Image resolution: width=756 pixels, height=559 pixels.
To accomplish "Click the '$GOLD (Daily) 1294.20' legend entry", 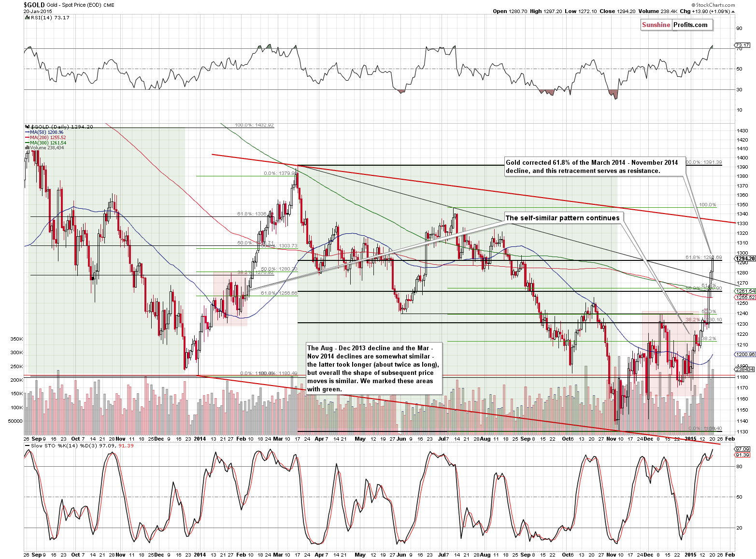I will 60,127.
